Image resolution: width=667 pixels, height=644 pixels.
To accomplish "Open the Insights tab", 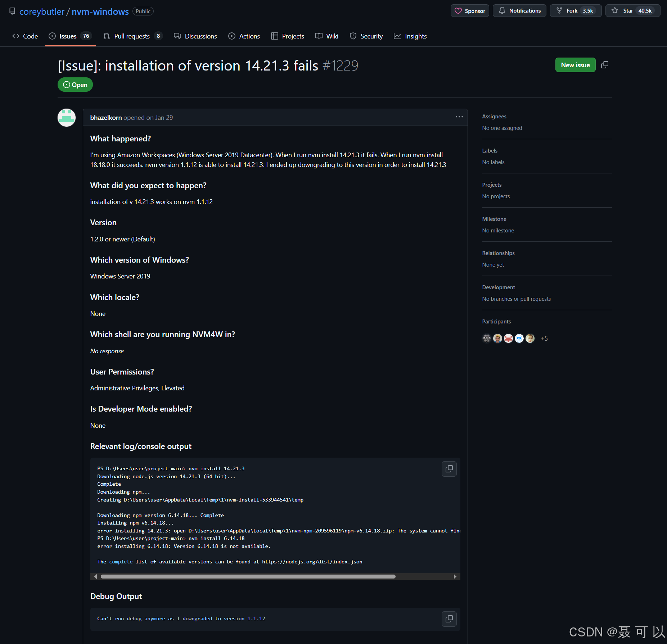I will (x=410, y=36).
